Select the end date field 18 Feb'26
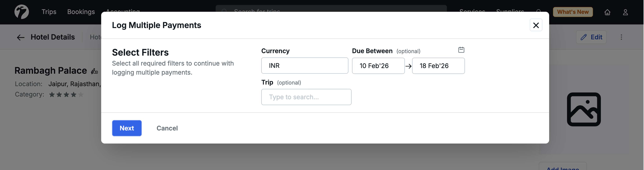This screenshot has height=170, width=644. tap(438, 66)
